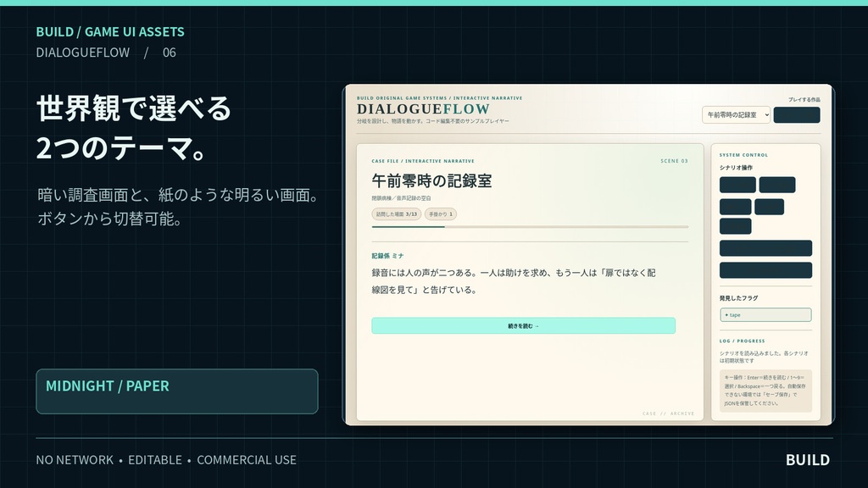
Task: Select the 手掛かり 1 chip
Action: pos(441,214)
